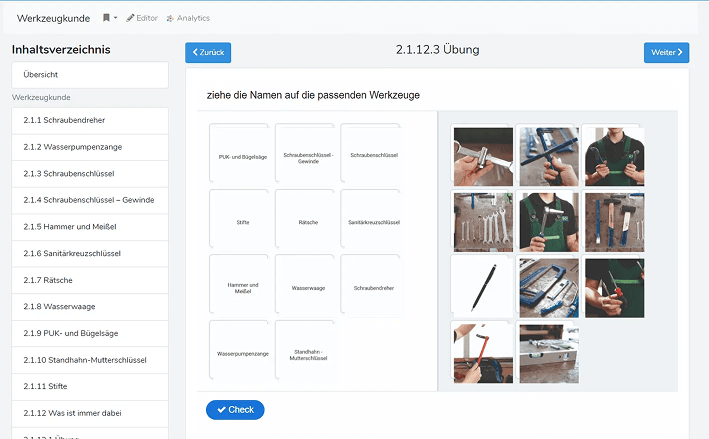
Task: Select the hanging wrench set photo
Action: coord(482,221)
